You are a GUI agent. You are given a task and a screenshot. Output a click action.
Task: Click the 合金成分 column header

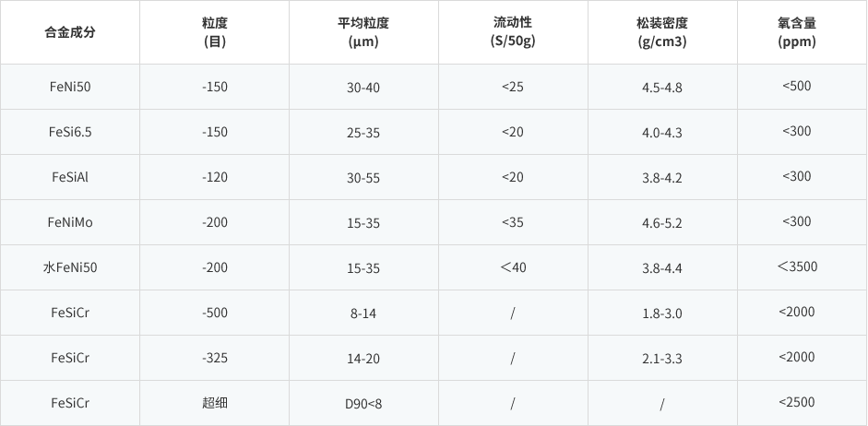click(x=70, y=32)
